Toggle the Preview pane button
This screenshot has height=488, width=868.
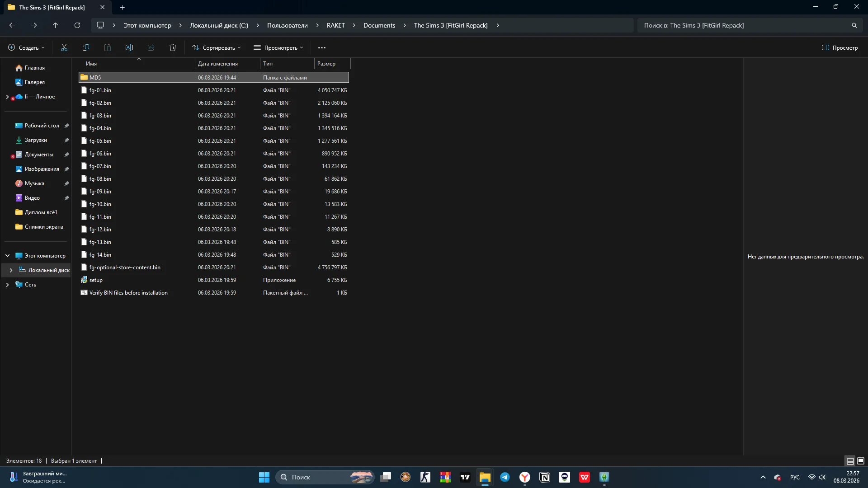840,47
